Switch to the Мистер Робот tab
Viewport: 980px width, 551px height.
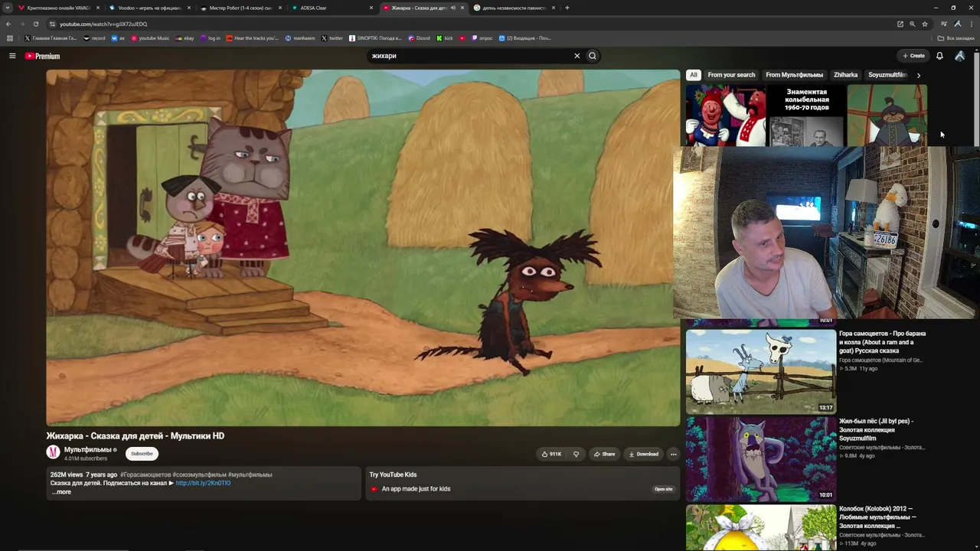tap(240, 8)
